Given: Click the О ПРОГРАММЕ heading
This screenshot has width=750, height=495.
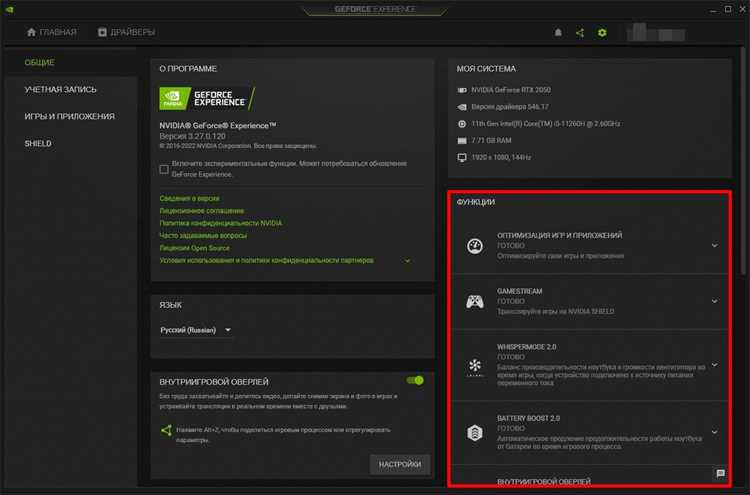Looking at the screenshot, I should [188, 69].
